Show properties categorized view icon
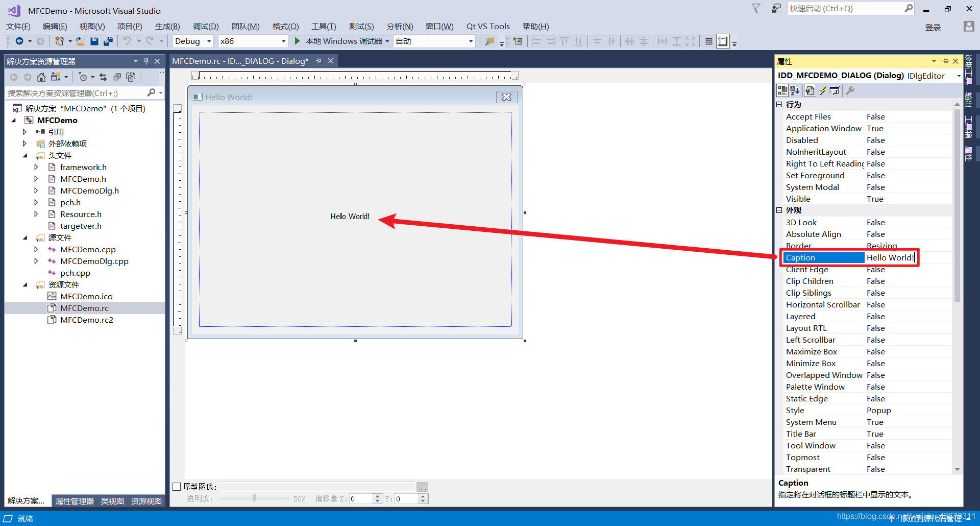This screenshot has height=526, width=980. [x=782, y=90]
